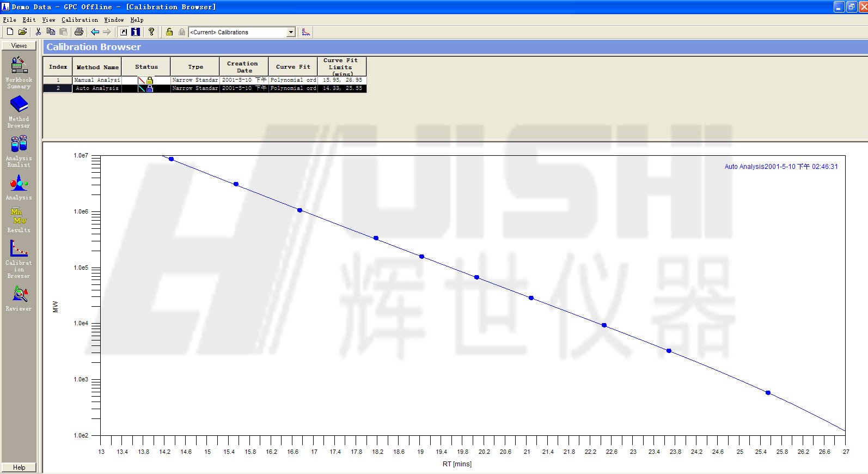Open the Workbook Summary view
Viewport: 868px width, 474px height.
[19, 72]
